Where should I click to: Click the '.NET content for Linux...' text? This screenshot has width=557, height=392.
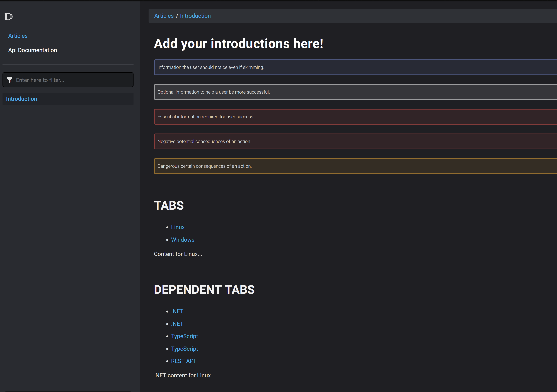tap(184, 376)
